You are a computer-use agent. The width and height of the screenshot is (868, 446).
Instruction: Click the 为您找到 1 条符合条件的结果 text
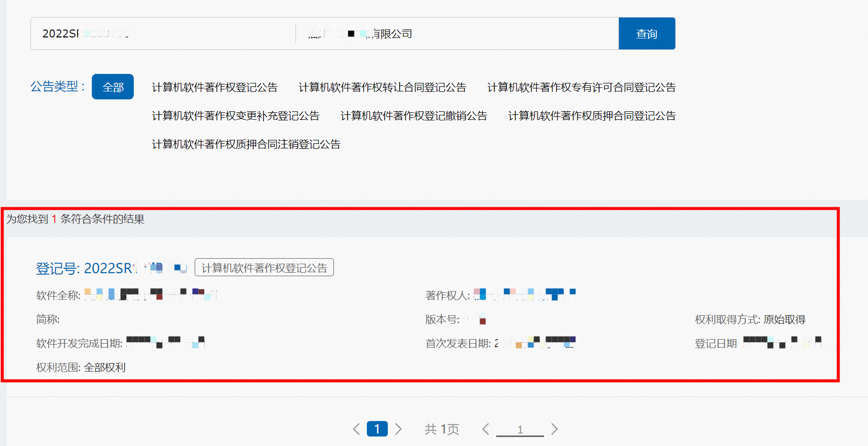click(75, 219)
